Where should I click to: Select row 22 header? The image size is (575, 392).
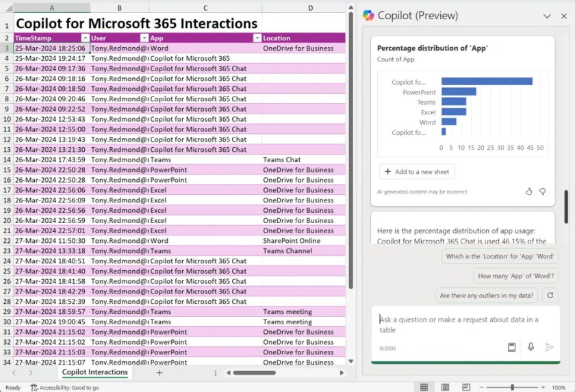pos(7,241)
